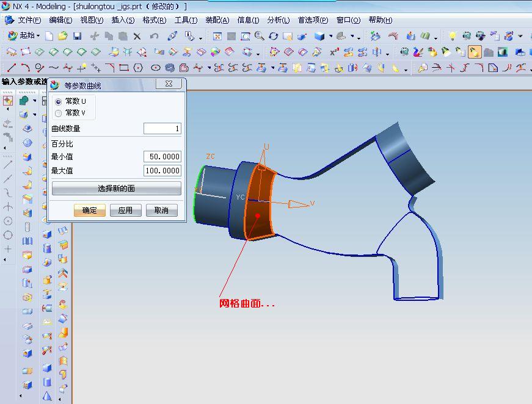Click the Four Point Surface icon

tap(26, 51)
